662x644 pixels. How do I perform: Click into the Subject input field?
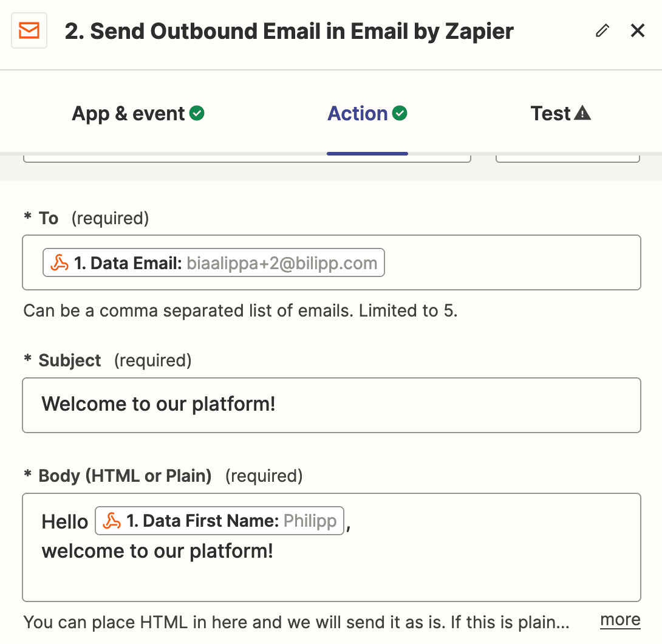tap(331, 405)
